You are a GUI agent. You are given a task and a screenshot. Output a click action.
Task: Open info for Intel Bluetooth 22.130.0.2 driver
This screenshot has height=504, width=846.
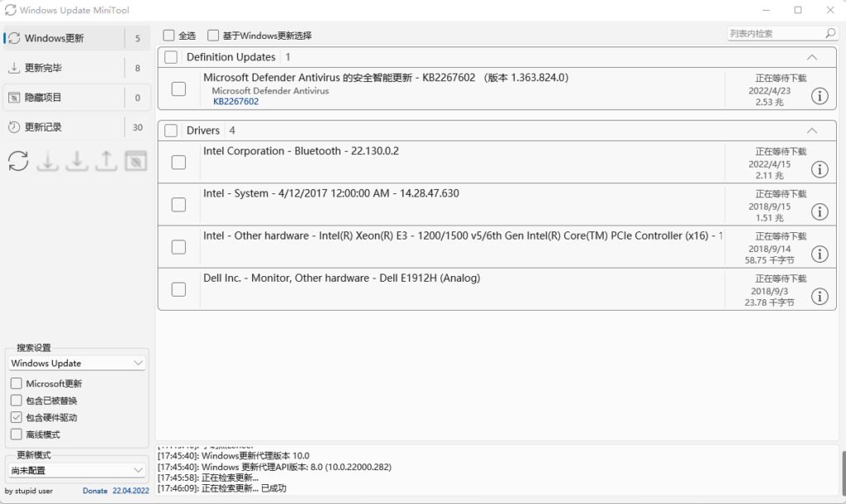click(820, 169)
